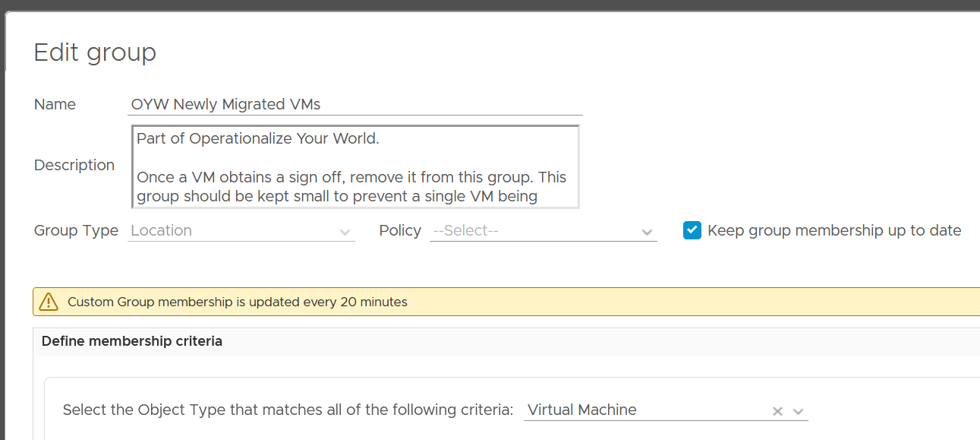
Task: Clear the Virtual Machine object type selection
Action: pyautogui.click(x=777, y=411)
